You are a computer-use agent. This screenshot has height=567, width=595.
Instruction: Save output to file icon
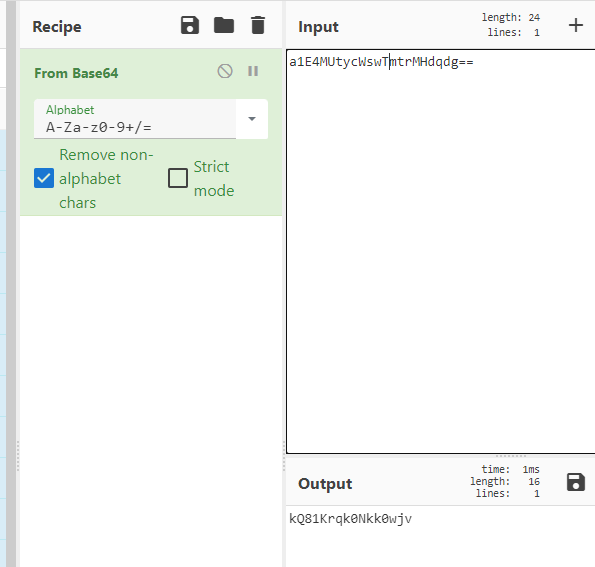576,482
